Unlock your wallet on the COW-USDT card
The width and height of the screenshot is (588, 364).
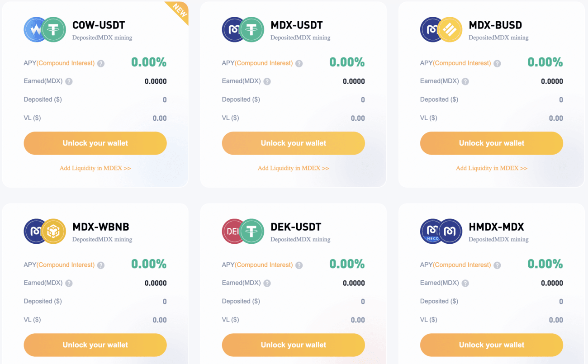click(x=95, y=143)
